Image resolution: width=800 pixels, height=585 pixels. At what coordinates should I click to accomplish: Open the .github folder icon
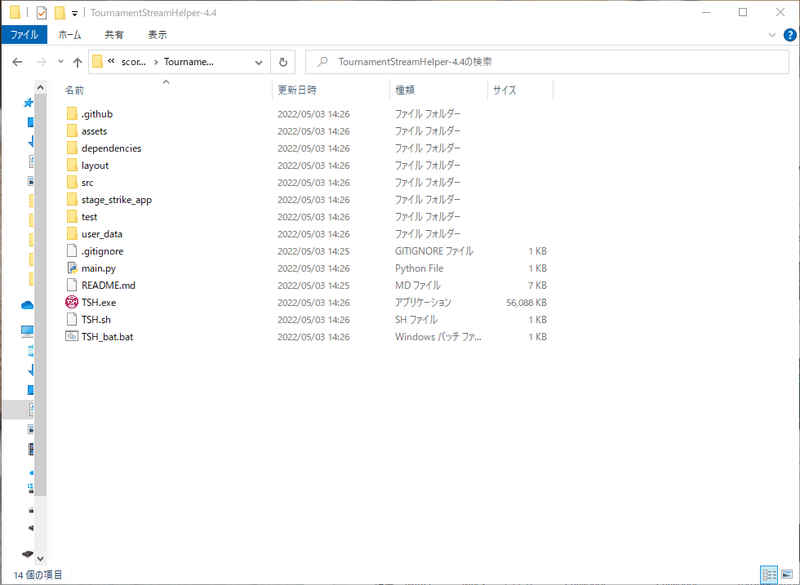coord(72,114)
